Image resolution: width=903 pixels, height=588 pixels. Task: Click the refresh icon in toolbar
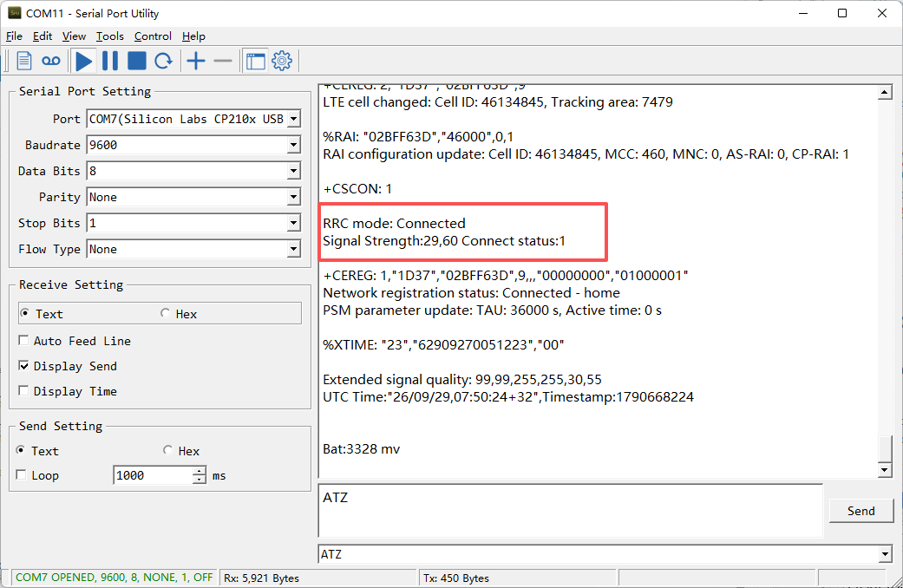164,61
